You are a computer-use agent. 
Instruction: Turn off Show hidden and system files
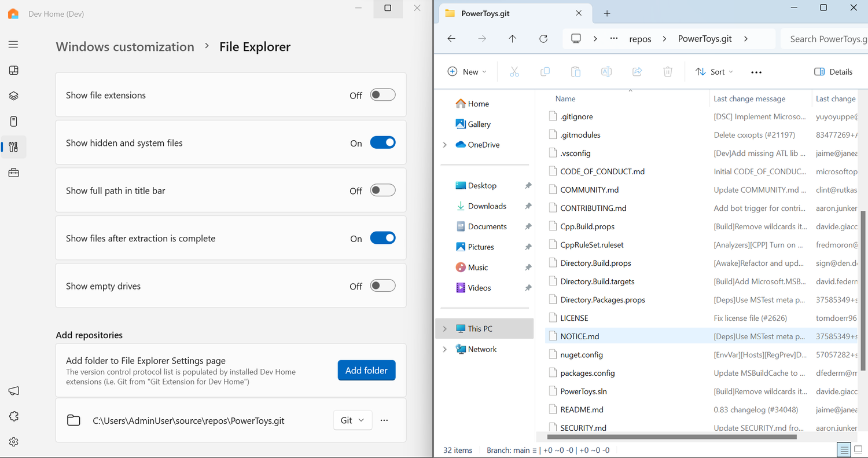tap(382, 143)
